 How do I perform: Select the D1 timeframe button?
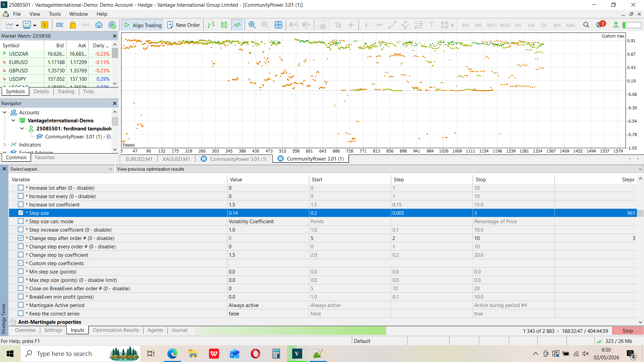pyautogui.click(x=544, y=25)
